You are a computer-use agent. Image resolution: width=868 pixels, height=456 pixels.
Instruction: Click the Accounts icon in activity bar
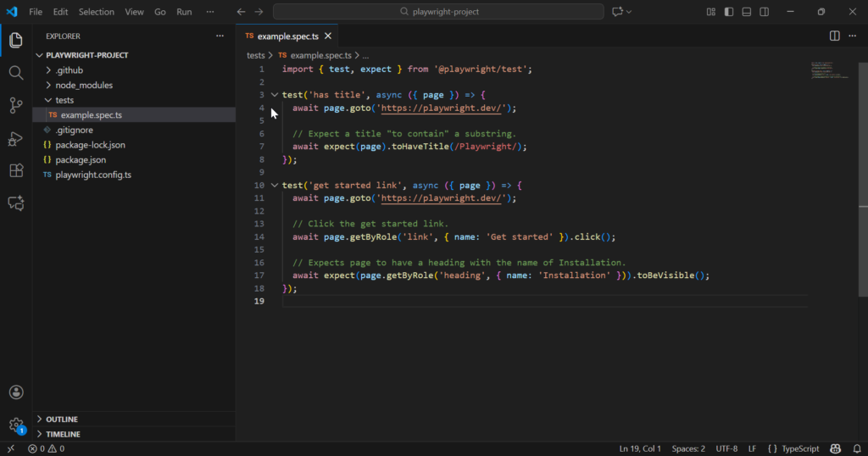tap(15, 392)
